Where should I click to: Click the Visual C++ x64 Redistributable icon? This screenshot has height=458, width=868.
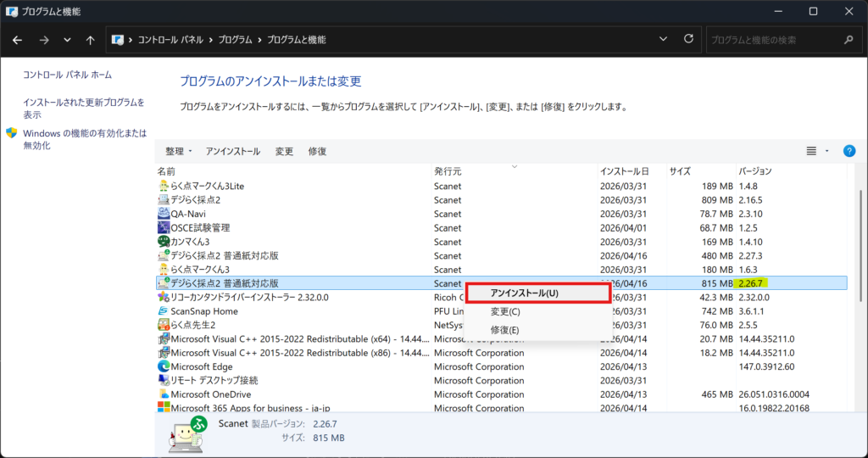click(164, 339)
